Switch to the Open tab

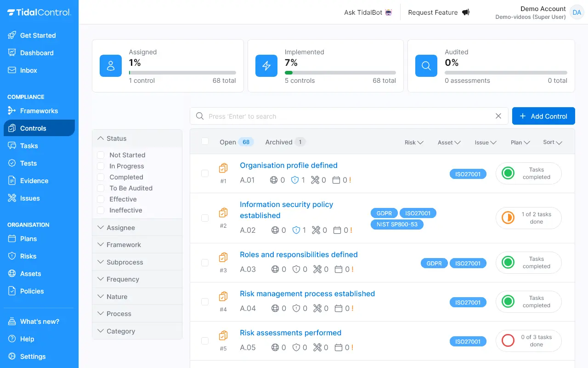coord(236,142)
